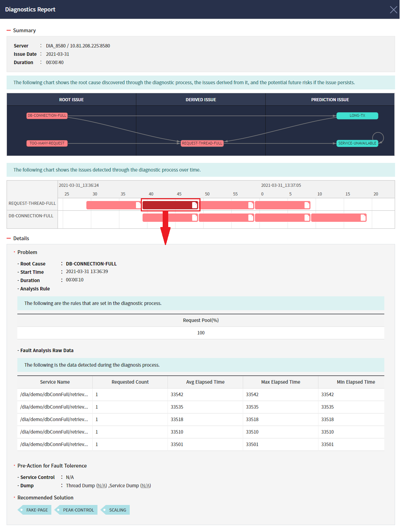The height and width of the screenshot is (532, 402).
Task: Select the SCALING recommended solution
Action: click(x=118, y=510)
